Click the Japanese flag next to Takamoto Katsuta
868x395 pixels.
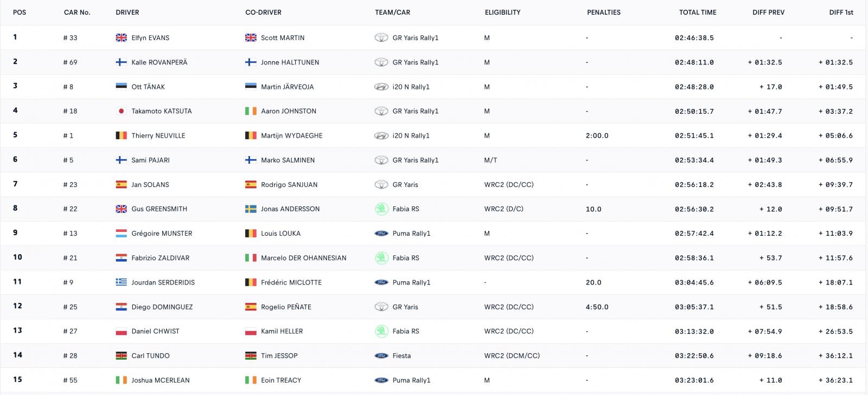click(121, 111)
